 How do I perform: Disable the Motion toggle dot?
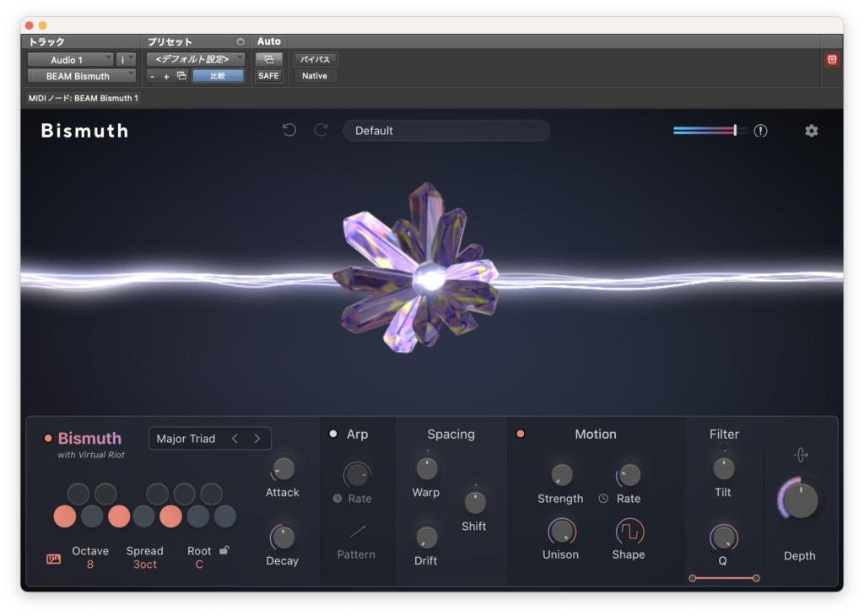tap(520, 434)
